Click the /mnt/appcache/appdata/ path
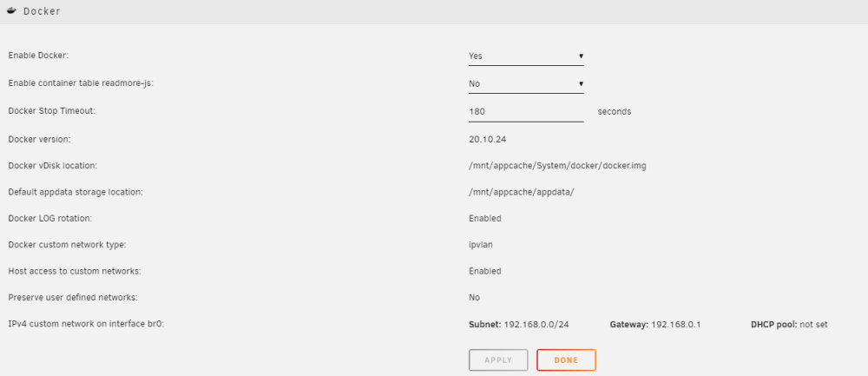 [522, 192]
